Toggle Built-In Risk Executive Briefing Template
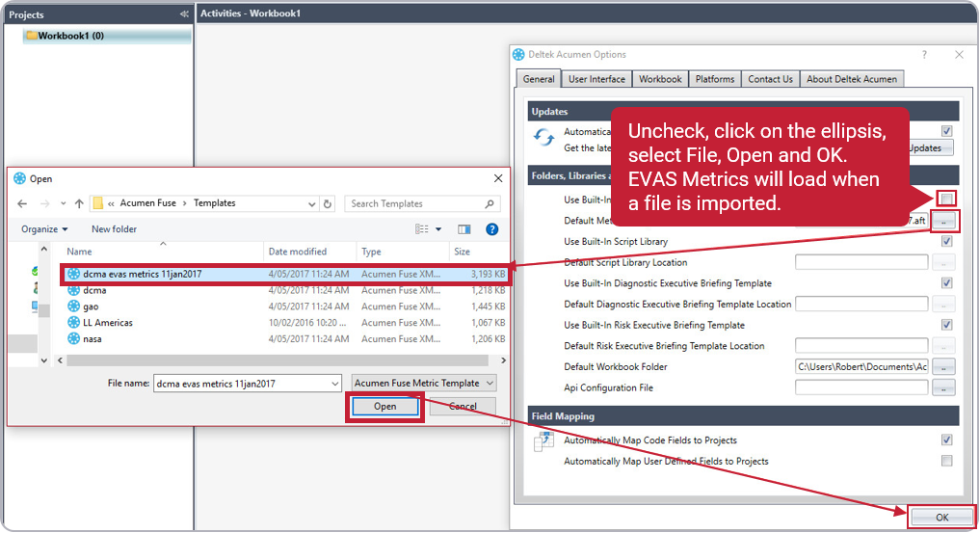 click(x=947, y=325)
